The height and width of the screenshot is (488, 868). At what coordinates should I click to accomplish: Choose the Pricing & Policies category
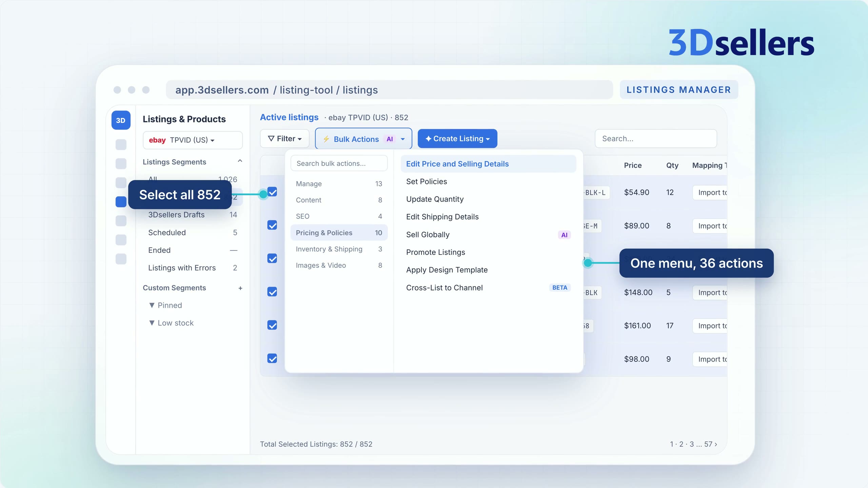point(339,233)
